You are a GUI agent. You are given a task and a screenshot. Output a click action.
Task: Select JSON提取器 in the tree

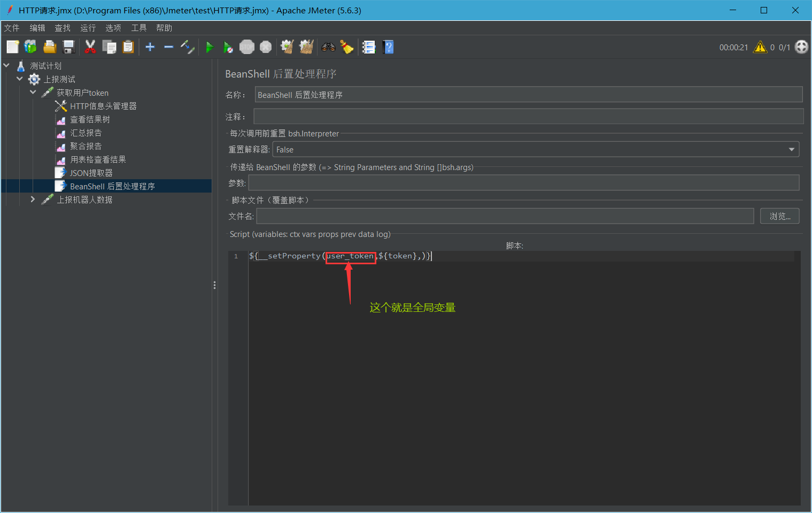point(91,173)
